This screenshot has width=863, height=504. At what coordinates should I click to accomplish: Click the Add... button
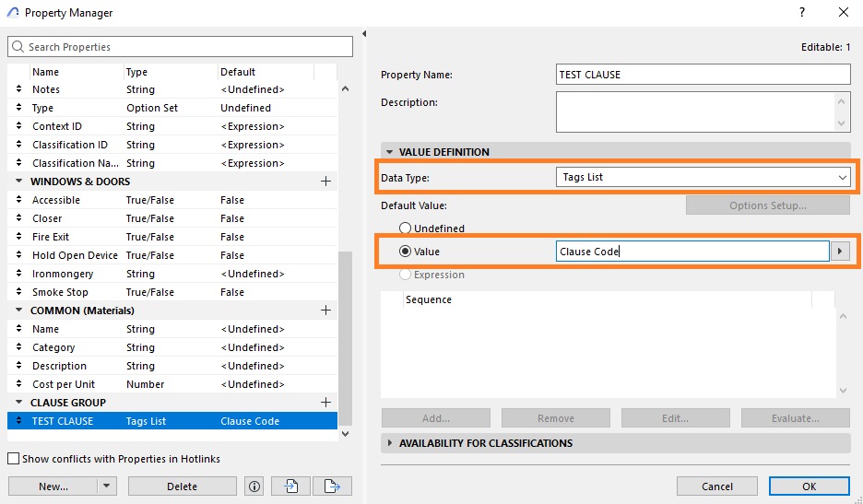436,418
